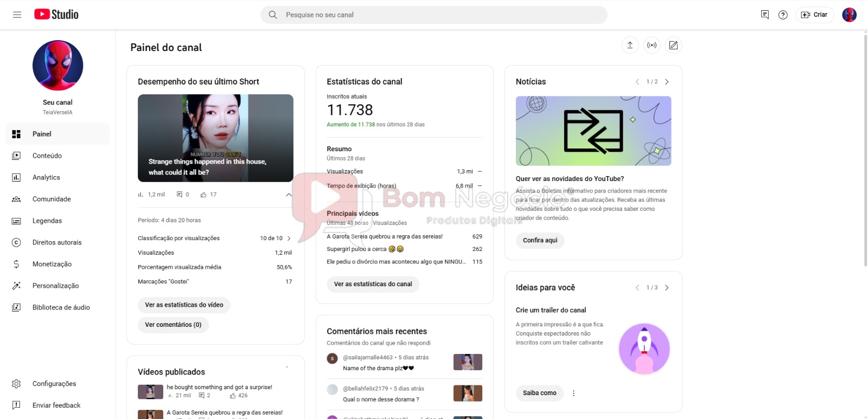868x419 pixels.
Task: Click the Comunidade people icon
Action: tap(16, 199)
